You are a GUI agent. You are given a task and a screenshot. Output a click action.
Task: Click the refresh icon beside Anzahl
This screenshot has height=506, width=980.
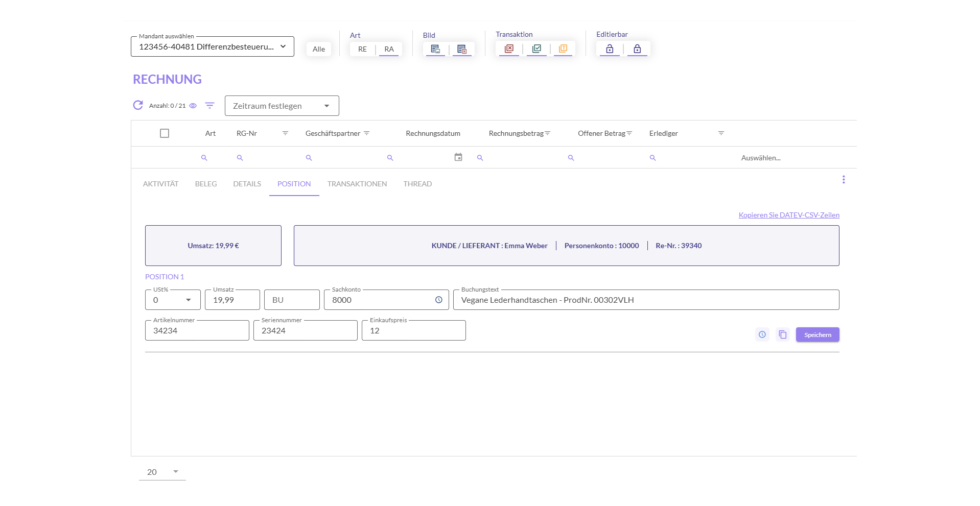(x=138, y=105)
